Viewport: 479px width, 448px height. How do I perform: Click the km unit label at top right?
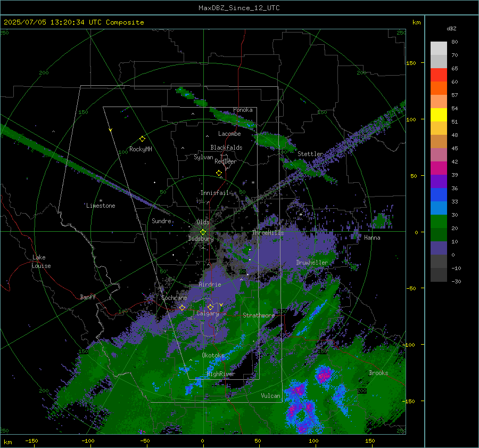[x=416, y=22]
